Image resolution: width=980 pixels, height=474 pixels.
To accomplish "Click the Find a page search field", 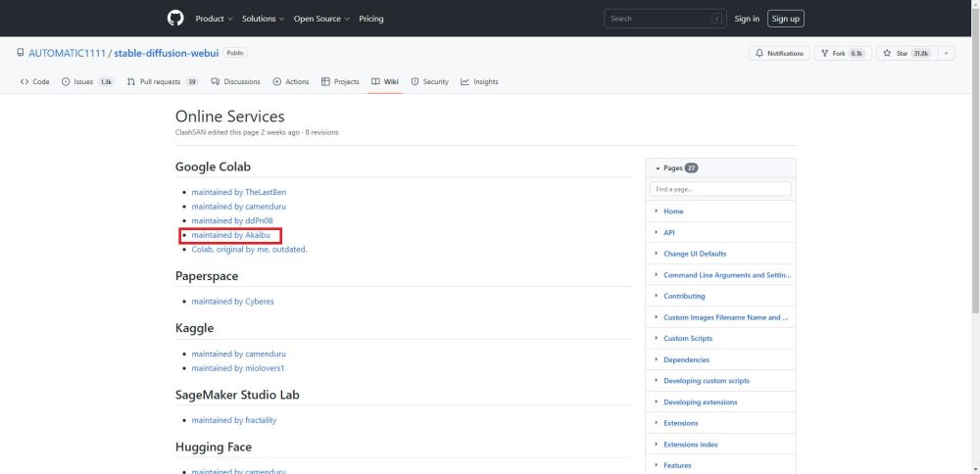I will coord(720,189).
